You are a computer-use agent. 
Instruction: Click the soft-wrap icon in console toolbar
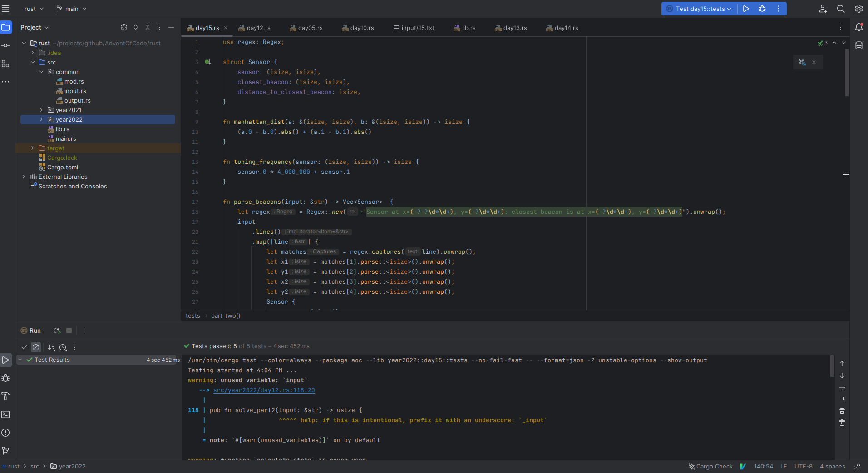tap(843, 388)
